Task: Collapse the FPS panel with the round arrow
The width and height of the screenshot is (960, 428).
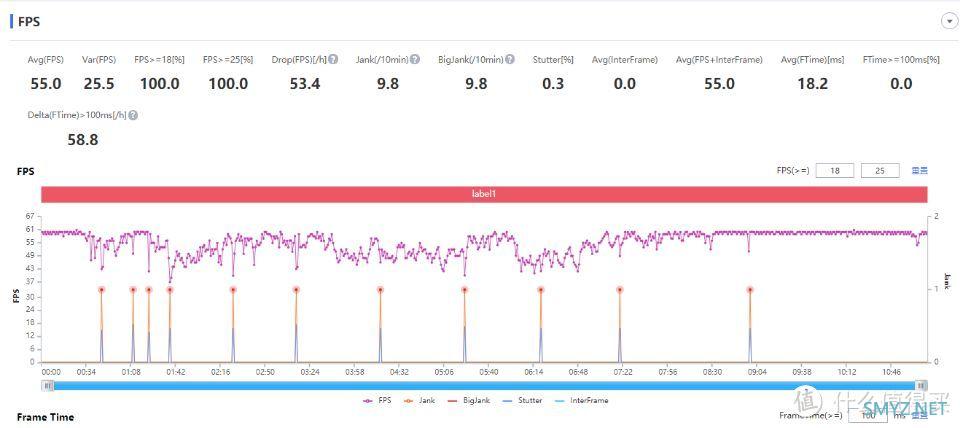Action: [x=950, y=21]
